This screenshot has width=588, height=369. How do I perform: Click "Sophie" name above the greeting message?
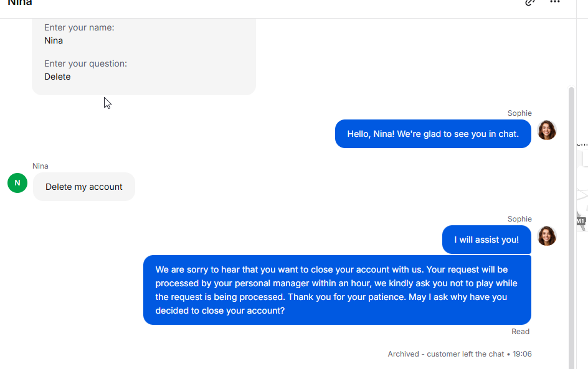click(x=519, y=113)
